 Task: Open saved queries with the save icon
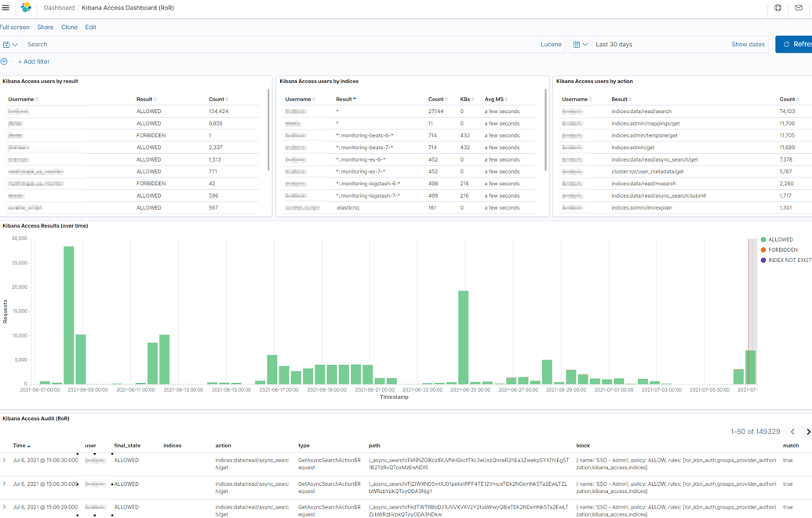(x=7, y=44)
